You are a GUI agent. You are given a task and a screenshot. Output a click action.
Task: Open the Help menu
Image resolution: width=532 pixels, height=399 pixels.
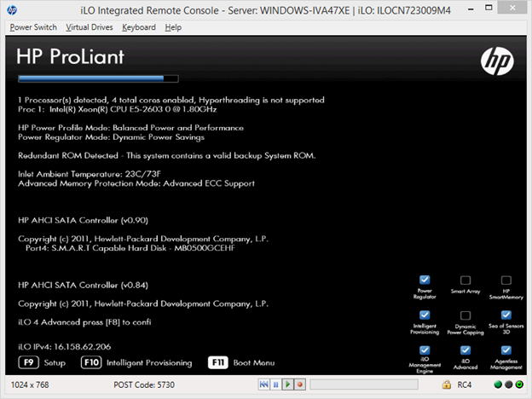(173, 27)
